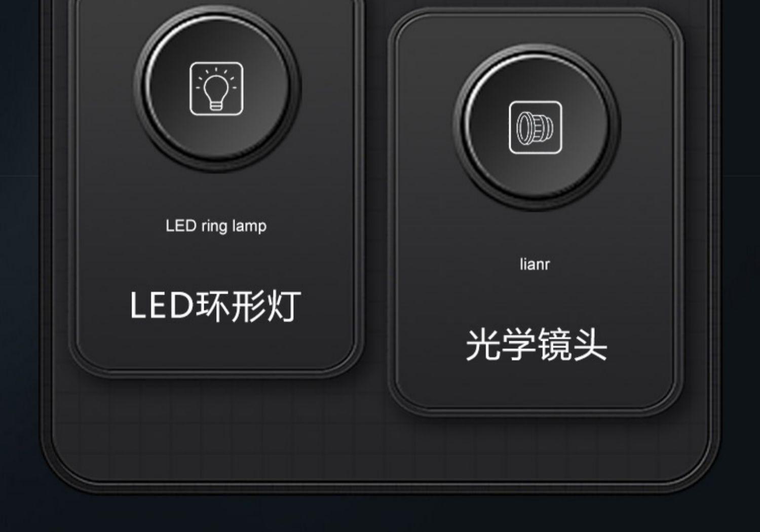Tap the bulb's screw base in icon
Screen dimensions: 760x532
tap(216, 105)
